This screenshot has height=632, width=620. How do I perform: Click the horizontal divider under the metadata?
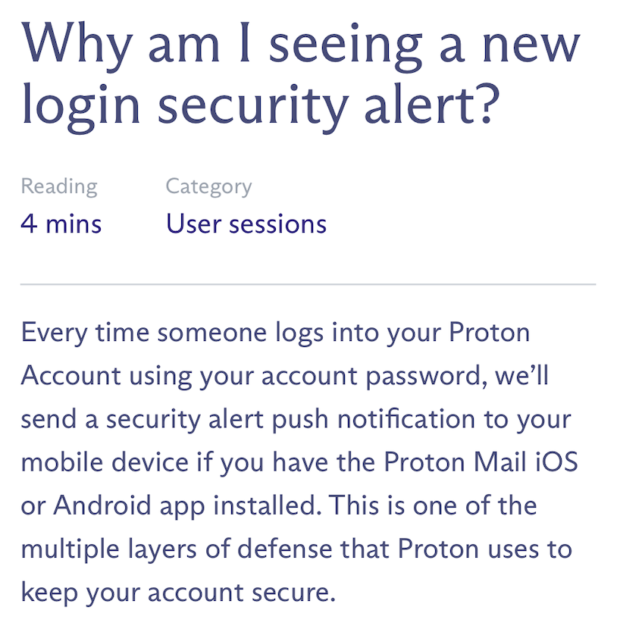[308, 284]
